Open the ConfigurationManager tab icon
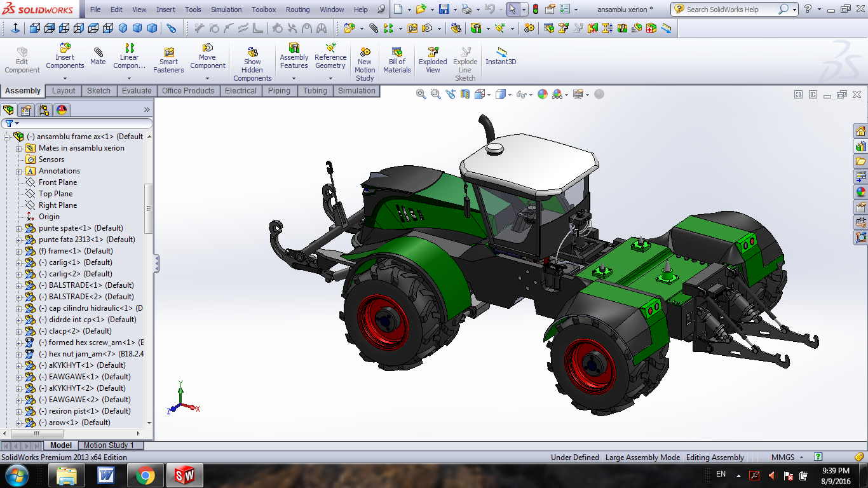This screenshot has height=488, width=868. click(44, 110)
